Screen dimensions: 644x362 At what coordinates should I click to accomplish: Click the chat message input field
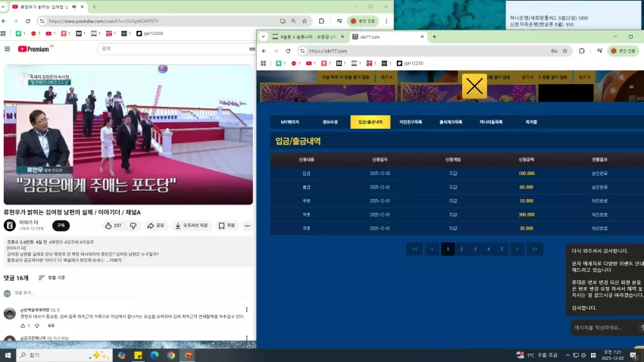(x=604, y=327)
